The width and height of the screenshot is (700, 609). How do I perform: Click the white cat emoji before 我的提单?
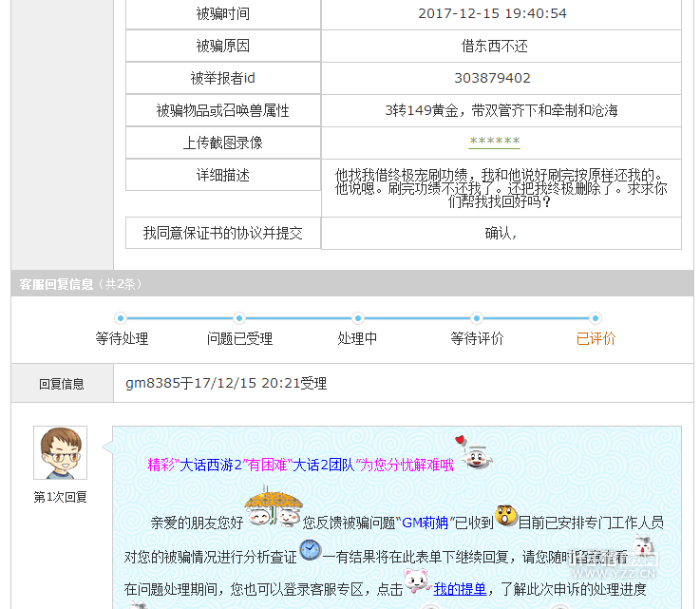[x=417, y=581]
